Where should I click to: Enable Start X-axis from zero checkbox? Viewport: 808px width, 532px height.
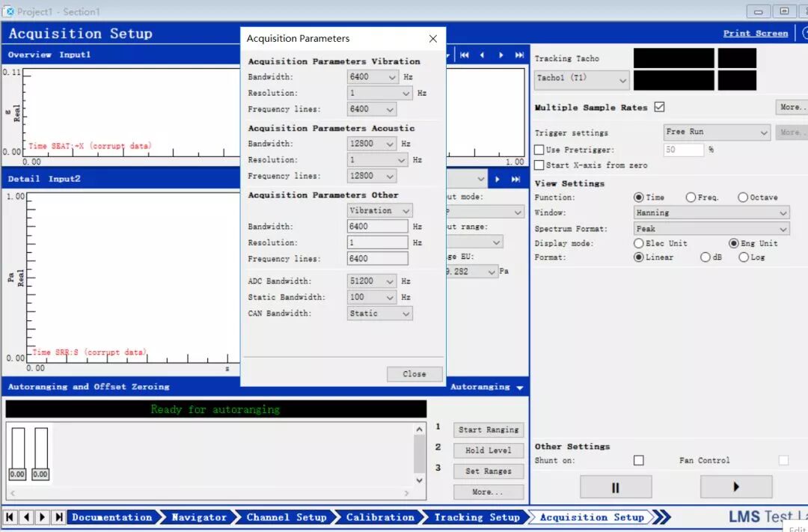pyautogui.click(x=539, y=165)
